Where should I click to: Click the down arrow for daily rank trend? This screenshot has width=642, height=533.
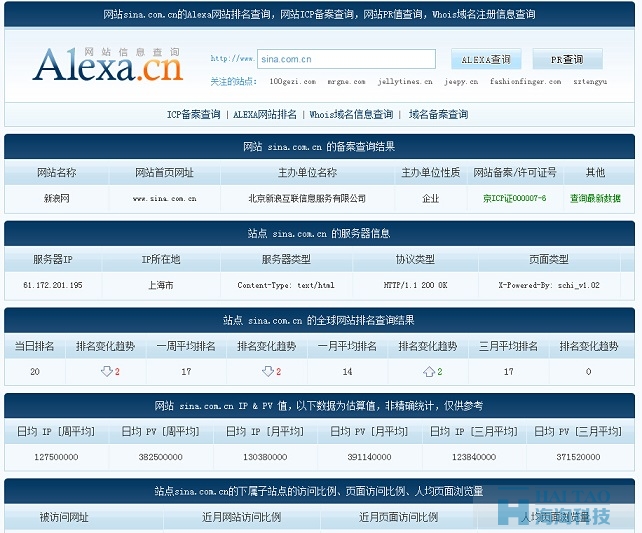(x=106, y=371)
